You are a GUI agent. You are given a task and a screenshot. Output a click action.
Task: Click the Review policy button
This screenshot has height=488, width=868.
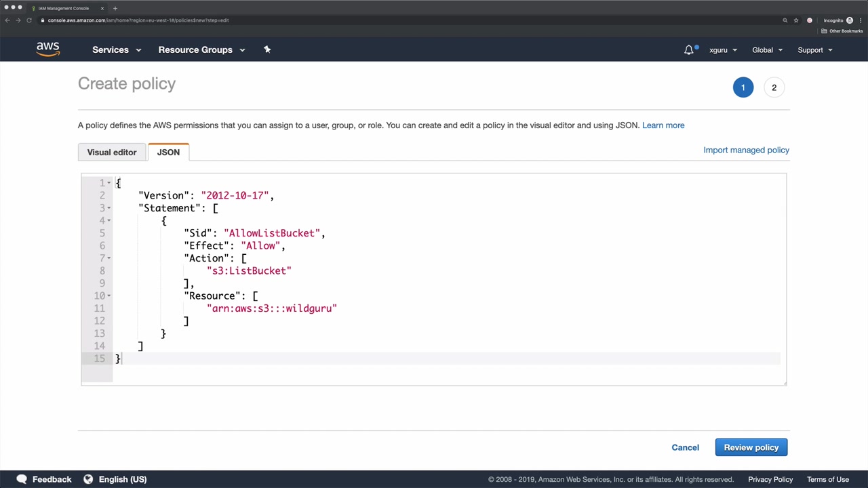coord(751,447)
